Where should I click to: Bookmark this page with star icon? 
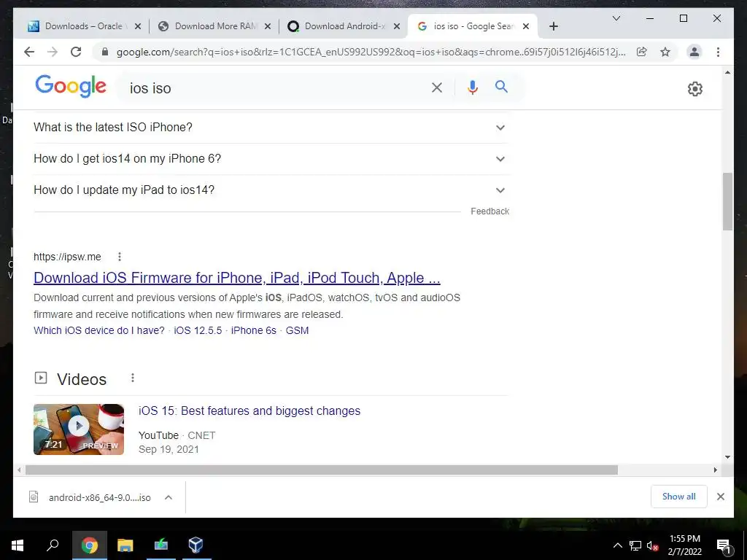pyautogui.click(x=665, y=52)
